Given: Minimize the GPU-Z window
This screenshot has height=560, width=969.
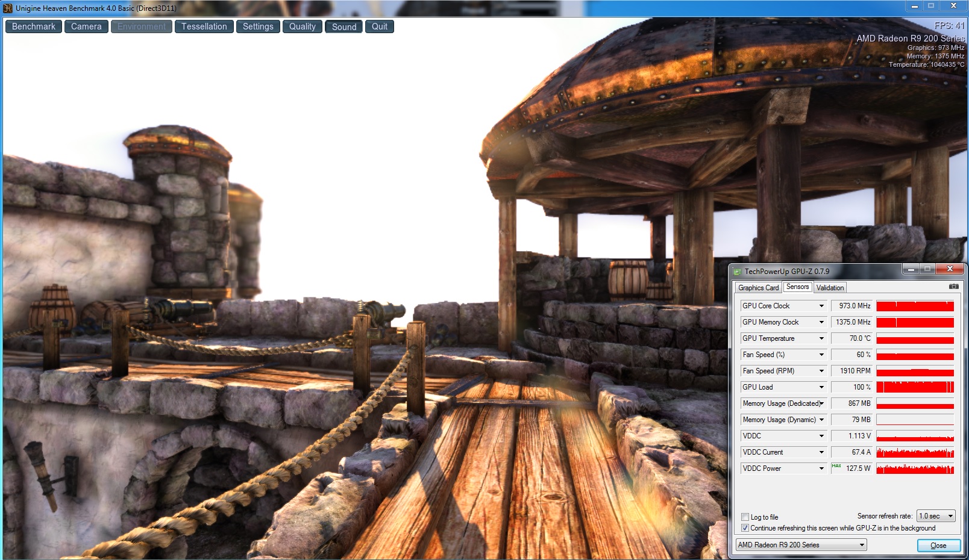Looking at the screenshot, I should tap(911, 269).
